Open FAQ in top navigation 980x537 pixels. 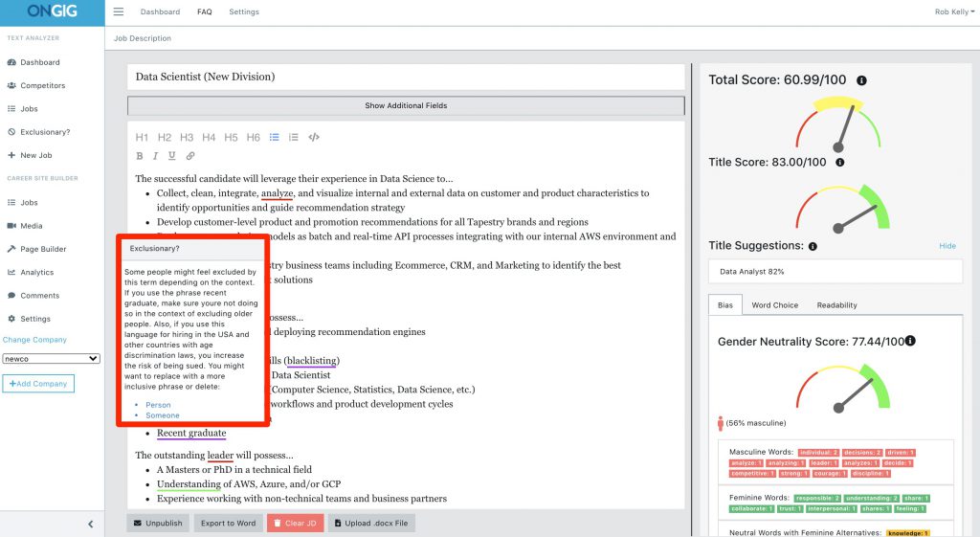pyautogui.click(x=205, y=11)
